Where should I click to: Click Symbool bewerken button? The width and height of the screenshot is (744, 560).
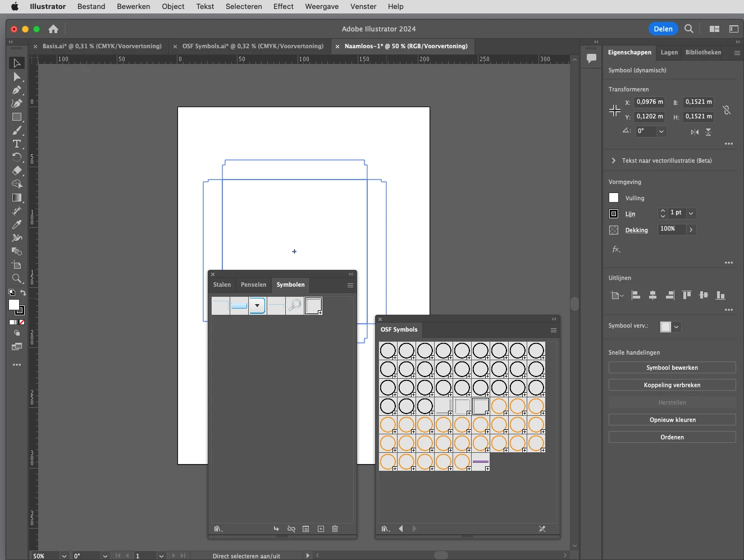[672, 368]
